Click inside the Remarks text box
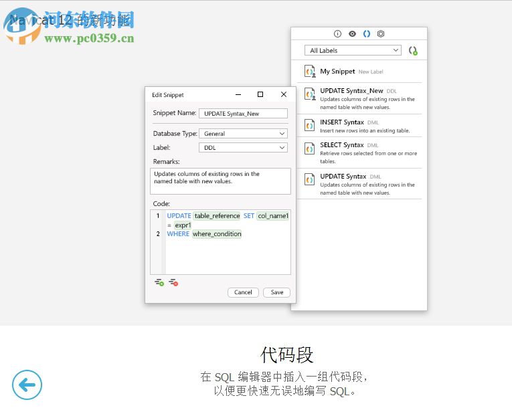 point(220,181)
